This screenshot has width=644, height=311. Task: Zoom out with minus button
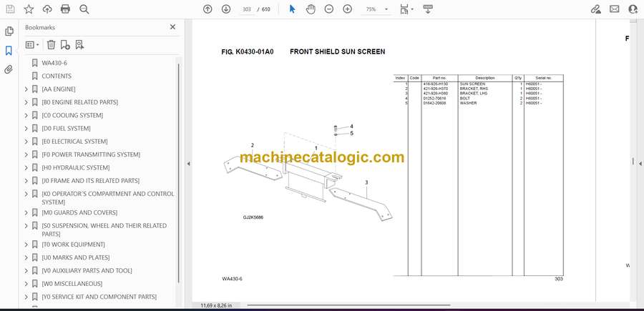328,9
